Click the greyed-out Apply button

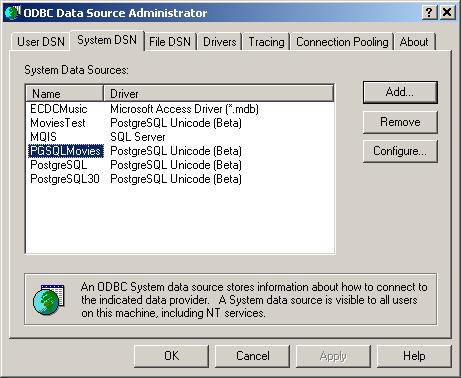point(333,356)
